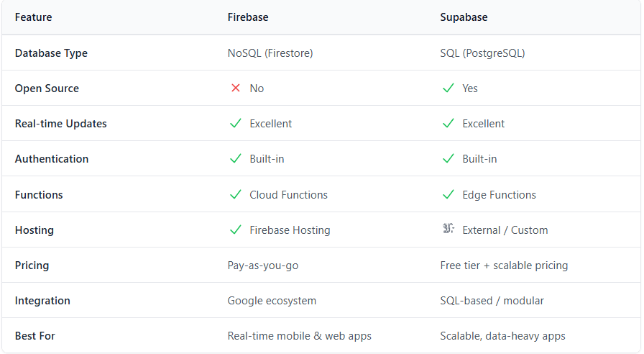Click Excellent text under Firebase

tap(271, 124)
